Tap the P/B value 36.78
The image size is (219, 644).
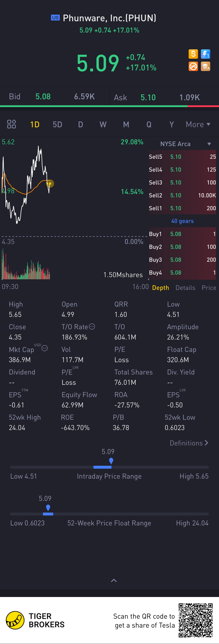coord(121,428)
